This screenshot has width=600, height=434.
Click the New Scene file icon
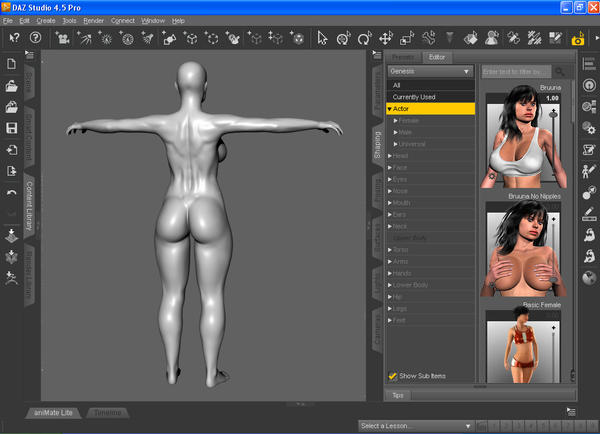click(x=11, y=65)
